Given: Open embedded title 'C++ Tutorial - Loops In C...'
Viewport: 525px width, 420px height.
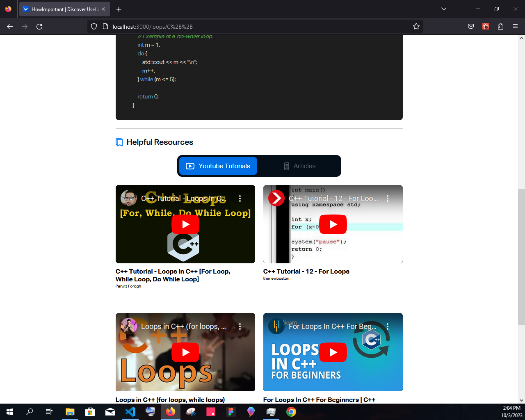Looking at the screenshot, I should 183,199.
